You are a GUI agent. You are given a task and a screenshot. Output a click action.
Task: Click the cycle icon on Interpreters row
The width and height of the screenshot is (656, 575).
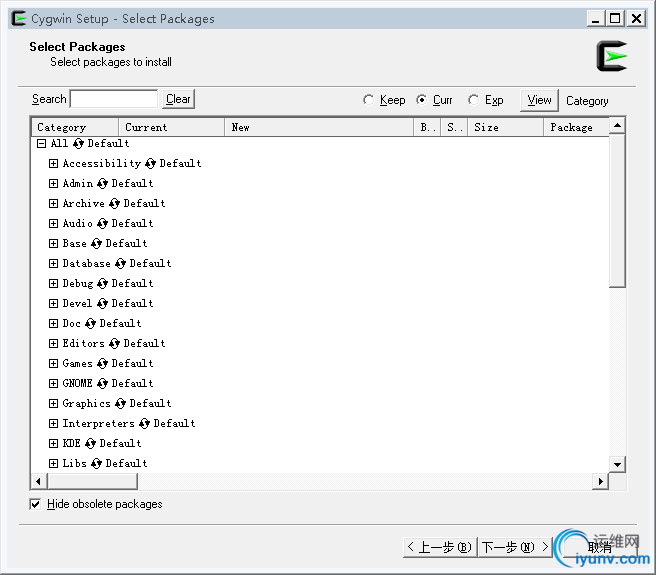(x=144, y=424)
